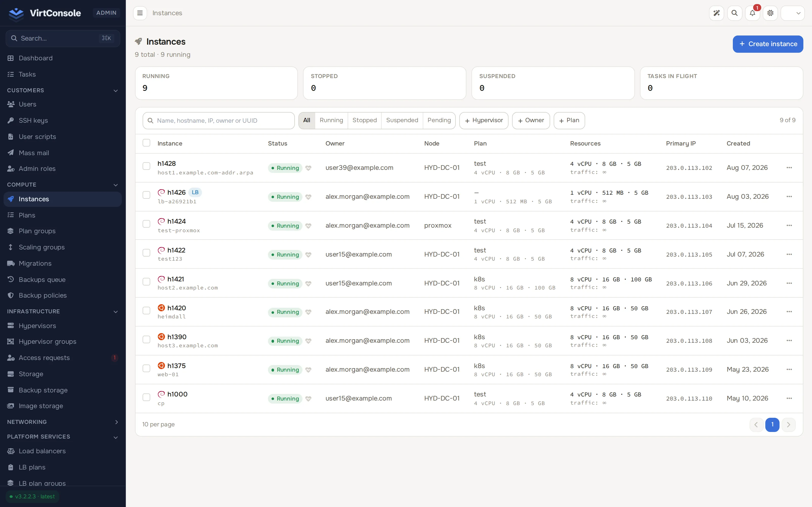Go to the next results page arrow
Screen dimensions: 812x507
[x=788, y=425]
